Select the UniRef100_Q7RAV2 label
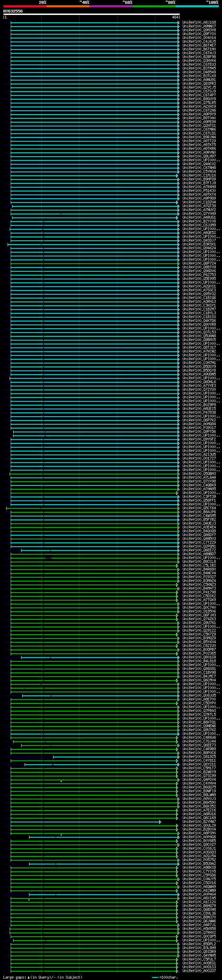 pyautogui.click(x=199, y=933)
